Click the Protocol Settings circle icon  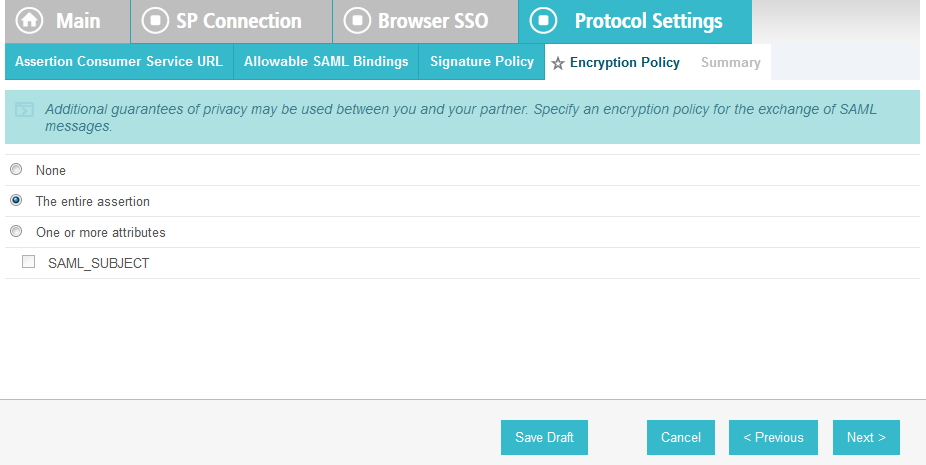point(543,21)
